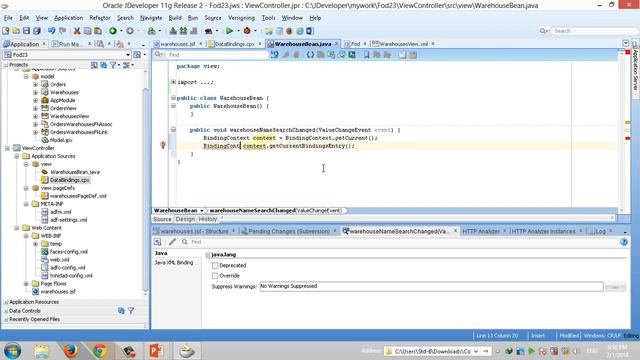640x360 pixels.
Task: Open the WarehouseBean breadcrumb dropdown
Action: pos(202,211)
